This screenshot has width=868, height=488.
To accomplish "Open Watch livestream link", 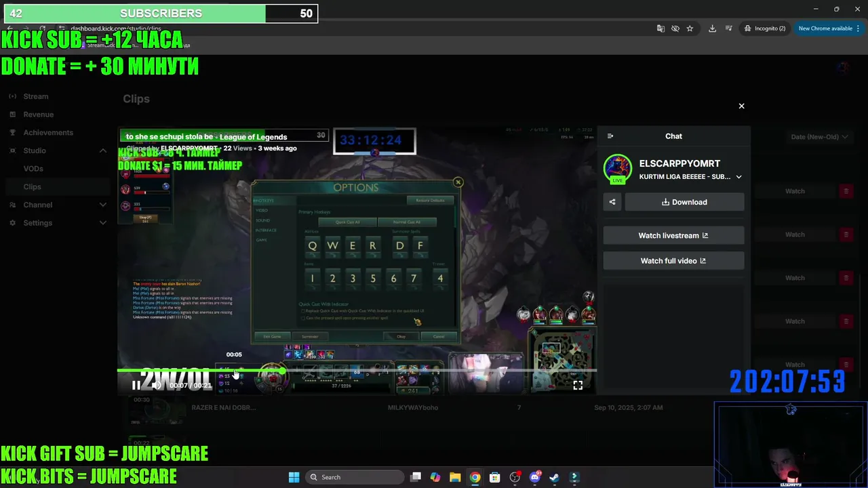I will coord(673,235).
